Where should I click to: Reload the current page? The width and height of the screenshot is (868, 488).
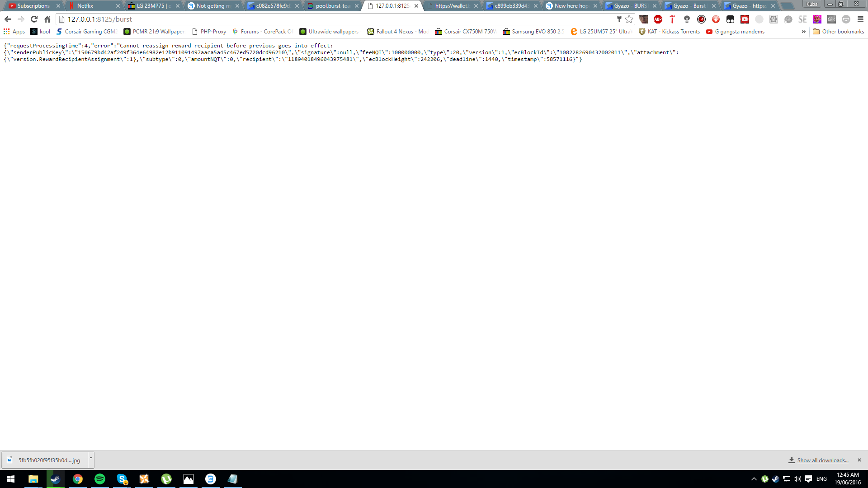pos(34,19)
